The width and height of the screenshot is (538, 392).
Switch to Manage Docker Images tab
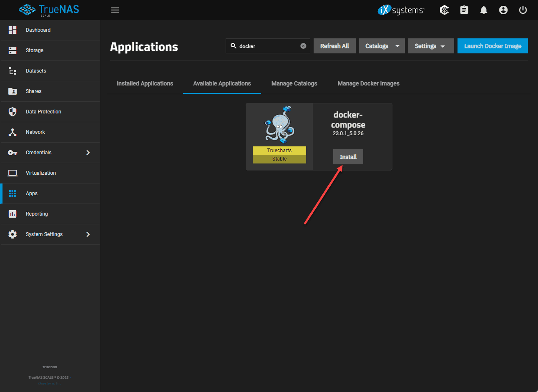coord(368,83)
